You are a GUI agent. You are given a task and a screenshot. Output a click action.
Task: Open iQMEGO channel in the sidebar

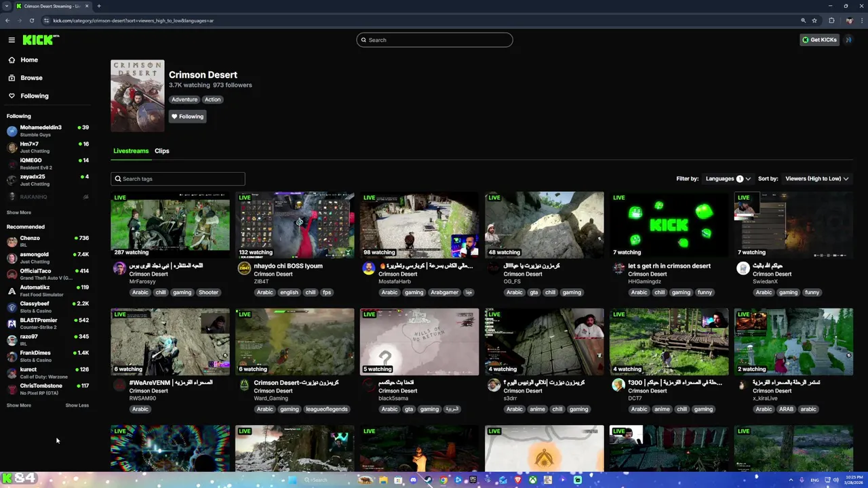(47, 163)
